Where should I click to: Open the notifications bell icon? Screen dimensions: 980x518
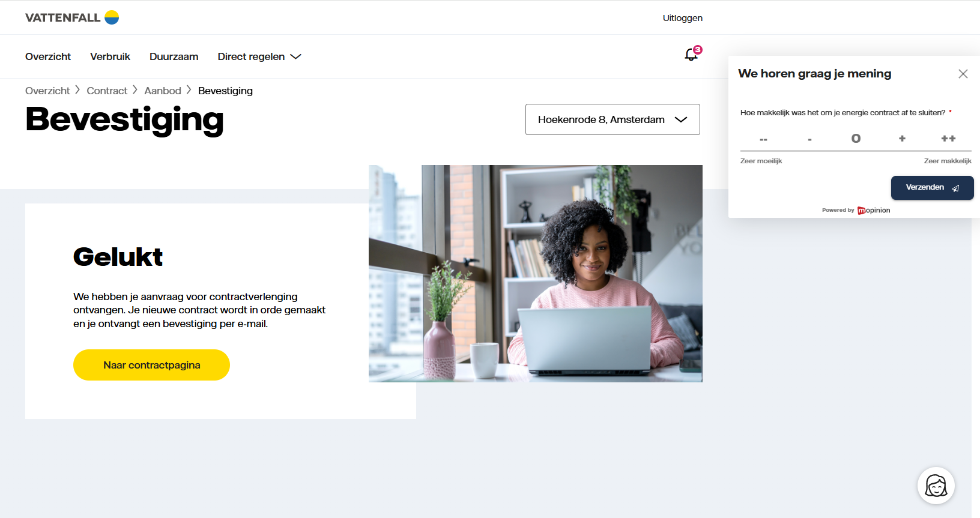[692, 55]
